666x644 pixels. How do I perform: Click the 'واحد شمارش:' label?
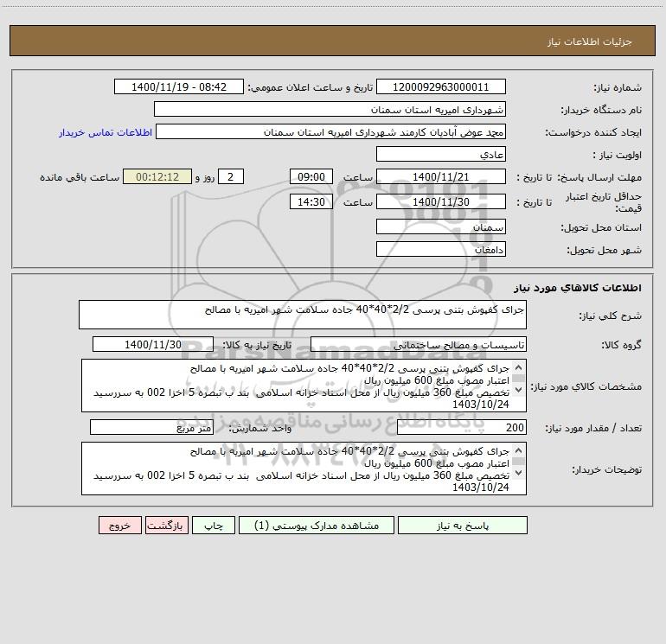point(260,429)
